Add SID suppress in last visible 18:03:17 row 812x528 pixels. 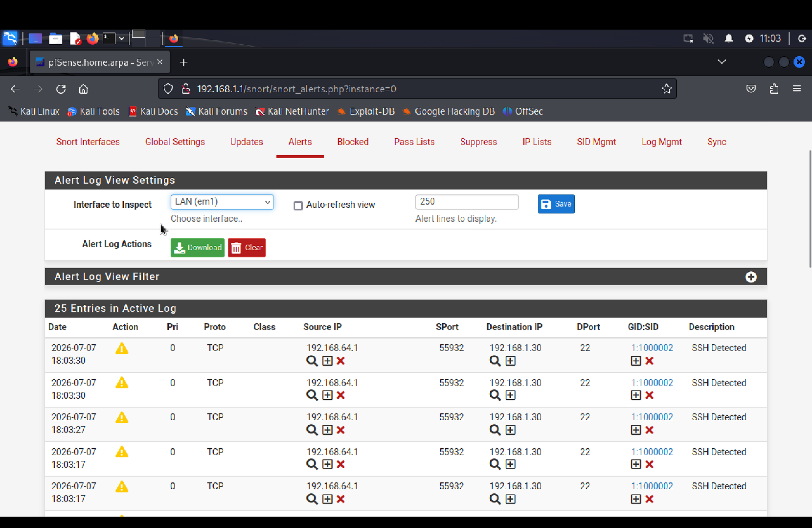coord(636,499)
